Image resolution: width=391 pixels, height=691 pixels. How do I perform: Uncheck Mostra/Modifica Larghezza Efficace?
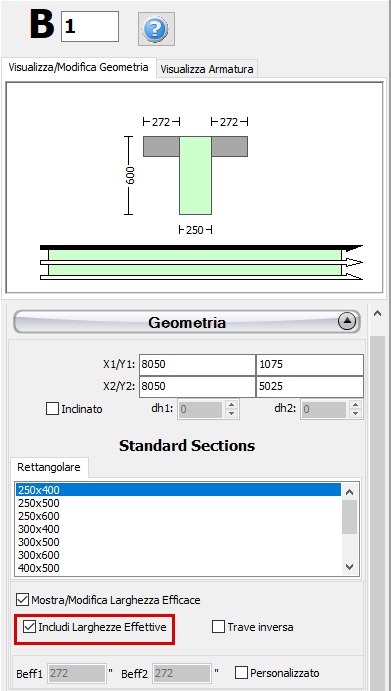click(22, 600)
